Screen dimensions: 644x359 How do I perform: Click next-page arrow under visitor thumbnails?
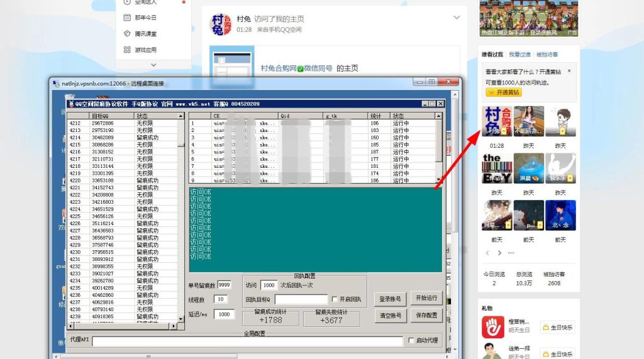coord(499,253)
